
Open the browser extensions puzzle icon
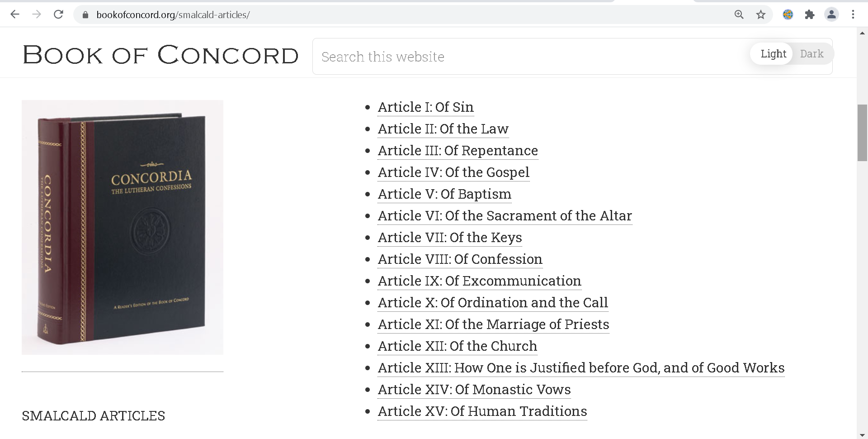[x=810, y=14]
